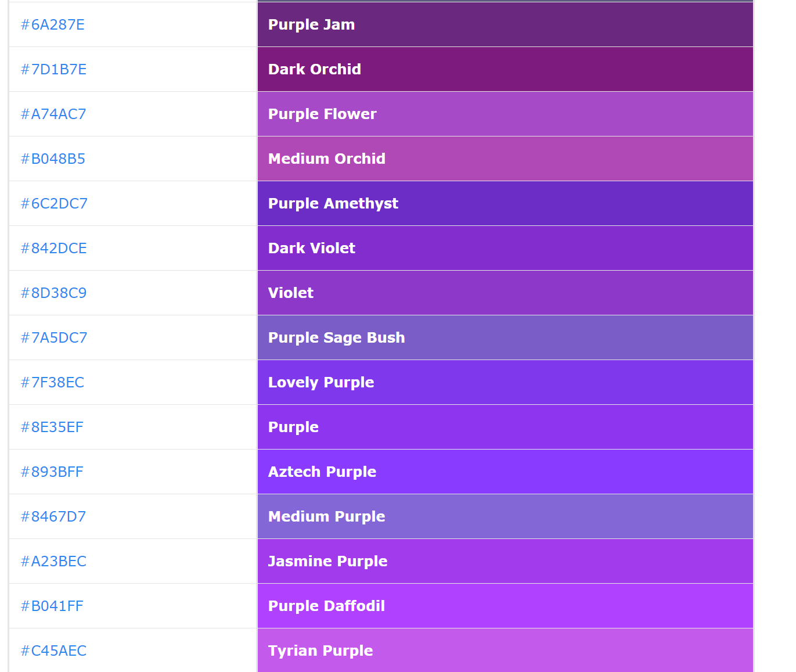Click the #C45AEC hex code link

point(54,651)
